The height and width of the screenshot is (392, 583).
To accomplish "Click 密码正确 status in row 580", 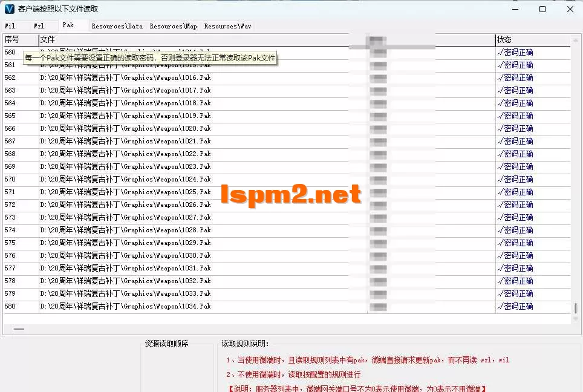I will pos(515,307).
